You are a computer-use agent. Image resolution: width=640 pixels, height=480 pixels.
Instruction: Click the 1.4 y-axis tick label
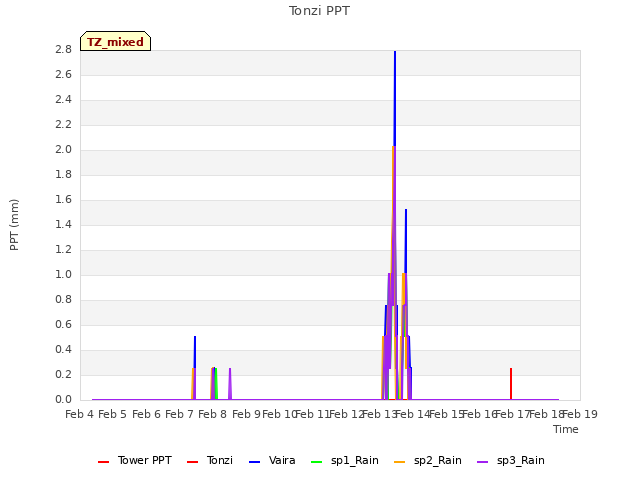tap(63, 224)
